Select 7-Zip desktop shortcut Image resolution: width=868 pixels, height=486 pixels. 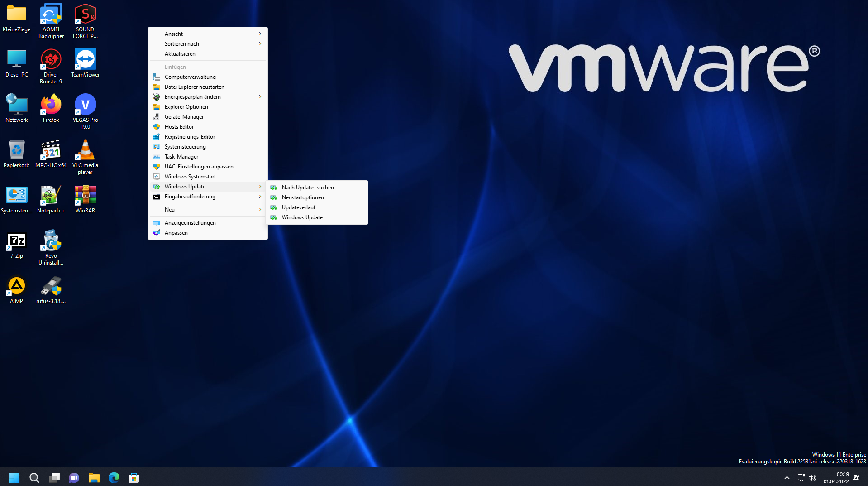coord(17,245)
